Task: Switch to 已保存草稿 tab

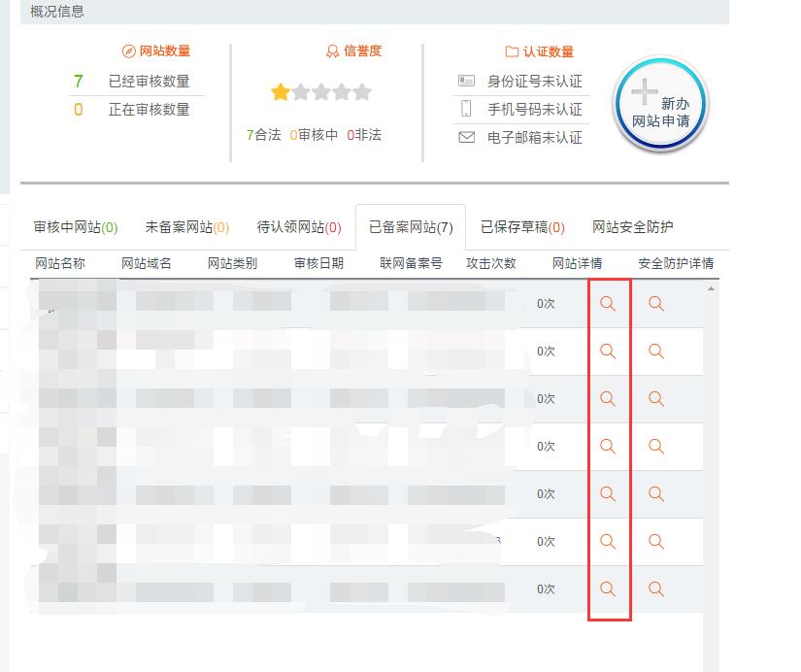Action: 522,227
